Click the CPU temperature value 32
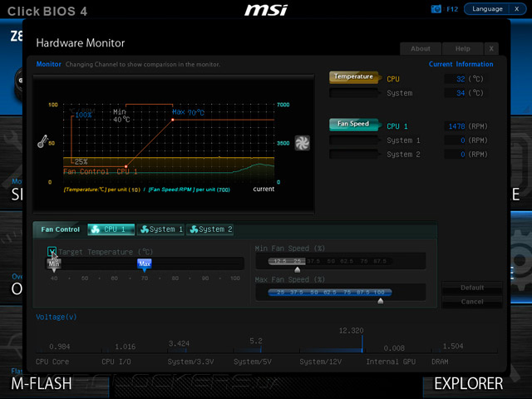532x399 pixels. [460, 79]
